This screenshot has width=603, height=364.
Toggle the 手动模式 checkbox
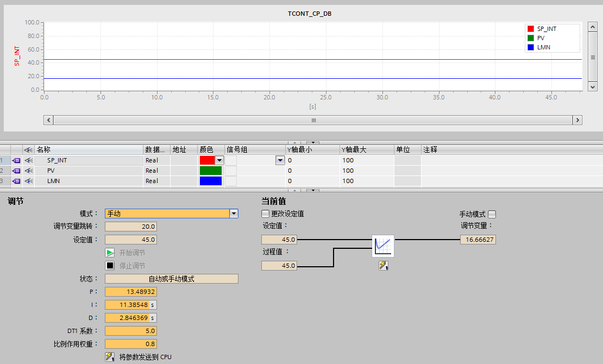[492, 214]
